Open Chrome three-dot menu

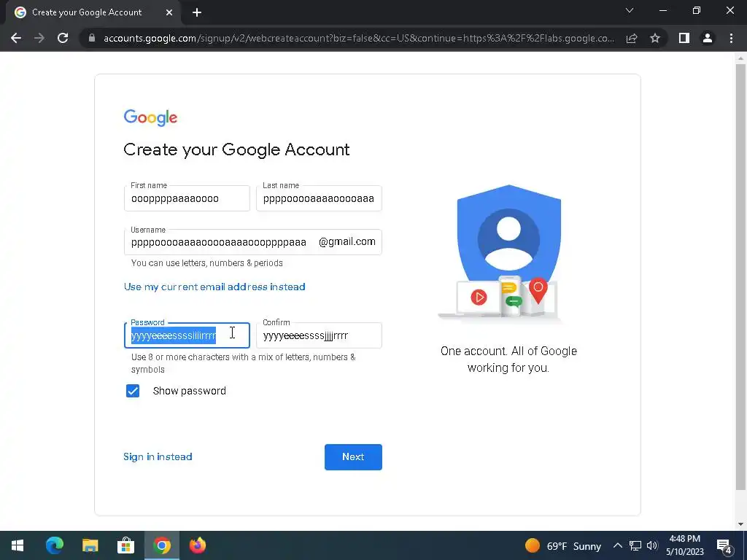coord(731,38)
